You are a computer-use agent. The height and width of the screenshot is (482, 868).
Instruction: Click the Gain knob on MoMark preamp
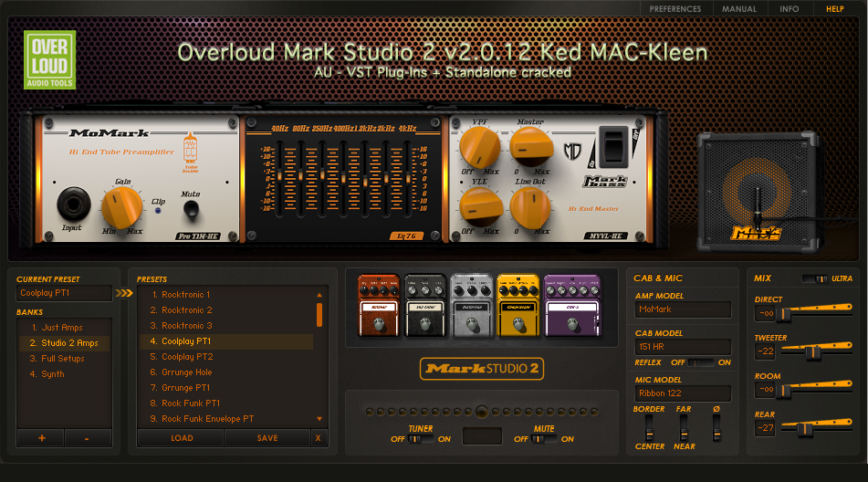pyautogui.click(x=121, y=207)
